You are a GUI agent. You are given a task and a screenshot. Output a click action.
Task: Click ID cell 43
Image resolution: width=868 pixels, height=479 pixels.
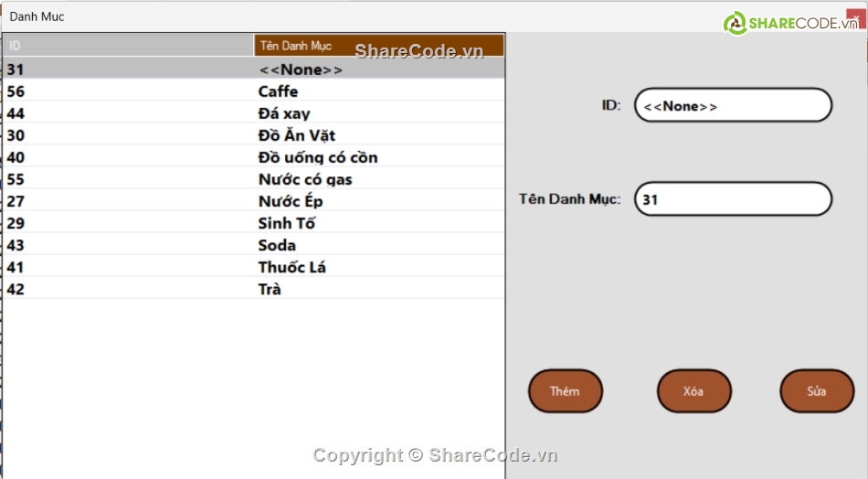(x=128, y=245)
